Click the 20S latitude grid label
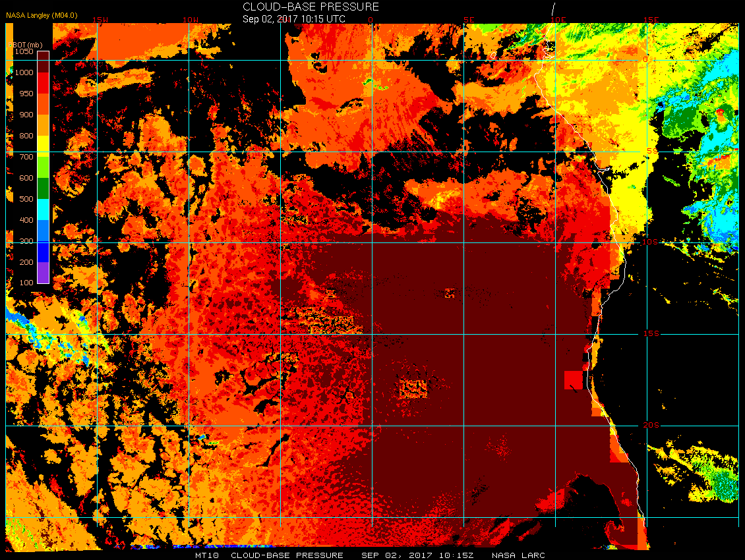Viewport: 745px width, 560px height. (x=651, y=425)
